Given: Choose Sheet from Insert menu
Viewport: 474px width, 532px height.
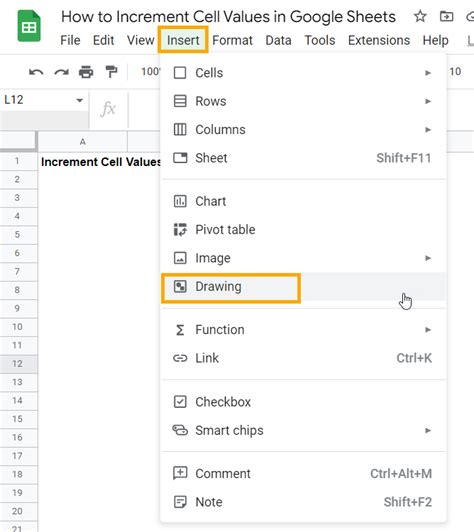Looking at the screenshot, I should click(x=303, y=158).
